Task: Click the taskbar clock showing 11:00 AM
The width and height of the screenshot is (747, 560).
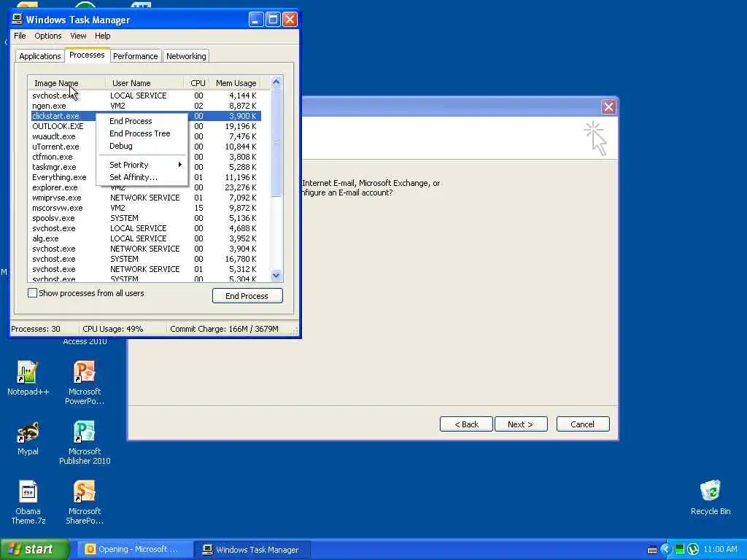Action: coord(720,549)
